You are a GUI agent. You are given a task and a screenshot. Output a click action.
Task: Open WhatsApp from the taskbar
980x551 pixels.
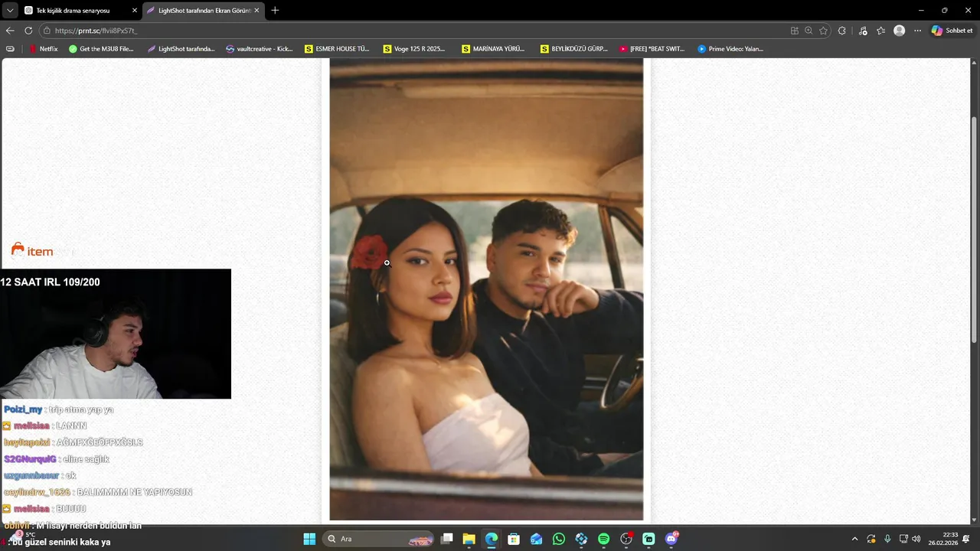[x=559, y=539]
